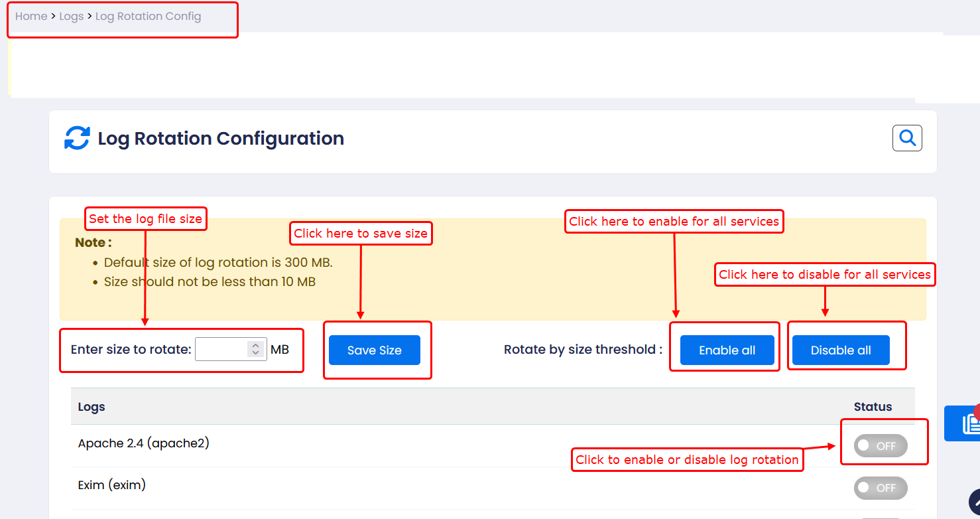This screenshot has width=980, height=519.
Task: Focus the Enter size to rotate field
Action: point(221,349)
